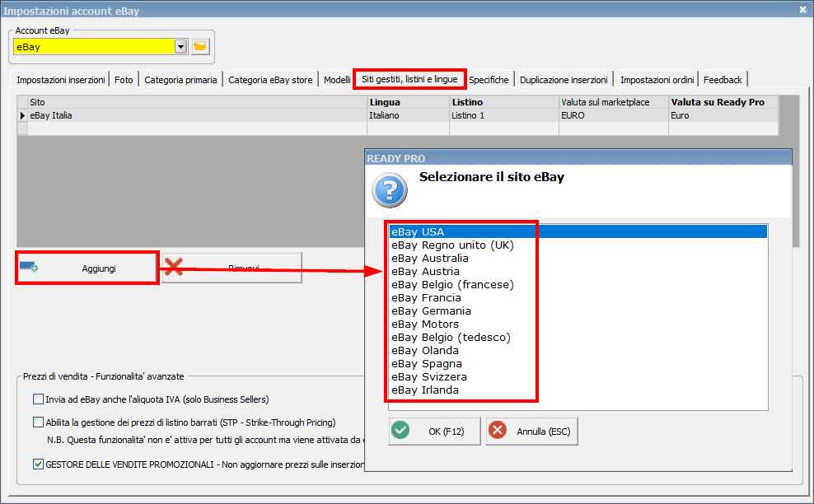This screenshot has width=814, height=504.
Task: Select eBay Svizzera in the list
Action: coord(578,377)
